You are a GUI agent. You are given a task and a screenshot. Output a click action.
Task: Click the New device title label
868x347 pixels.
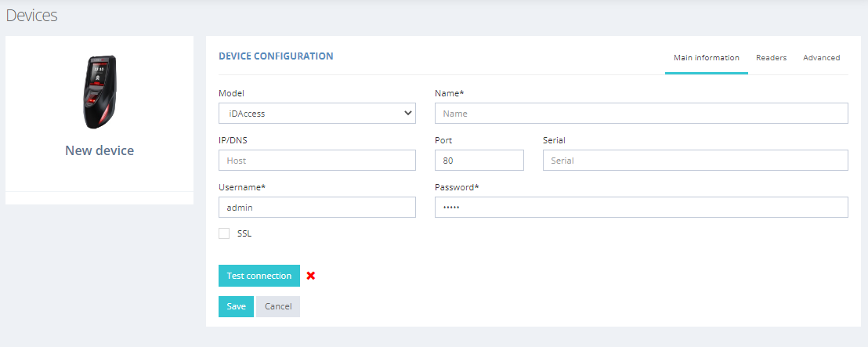[99, 150]
